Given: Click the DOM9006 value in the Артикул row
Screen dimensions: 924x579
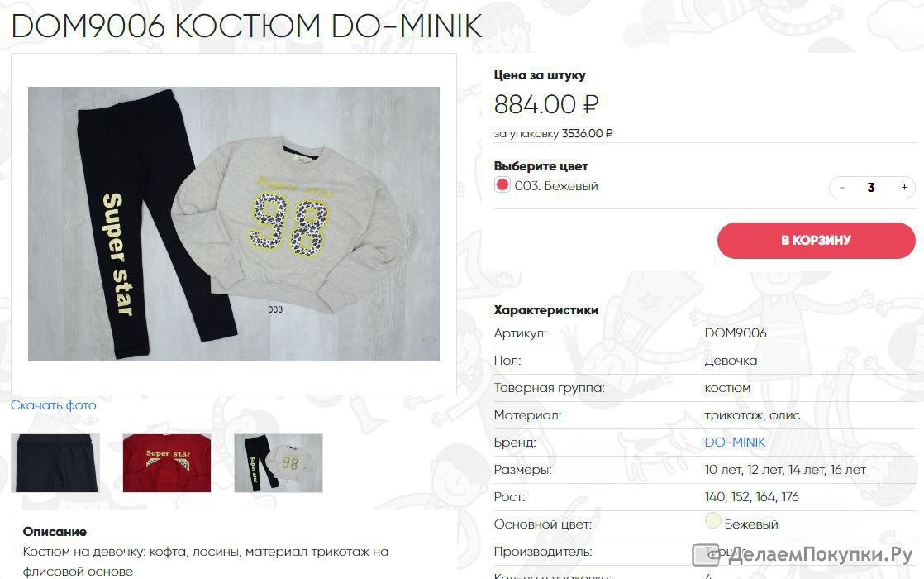Looking at the screenshot, I should pyautogui.click(x=735, y=333).
